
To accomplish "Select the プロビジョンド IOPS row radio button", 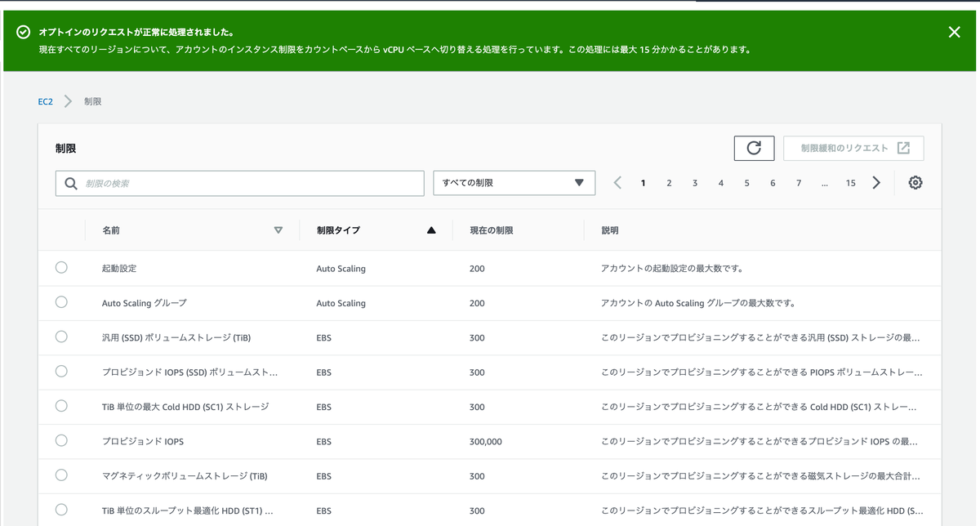I will tap(61, 441).
